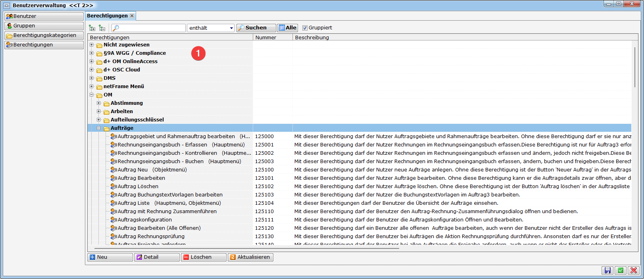Click the vertical scrollbar of the permissions list
The image size is (644, 279).
[634, 67]
